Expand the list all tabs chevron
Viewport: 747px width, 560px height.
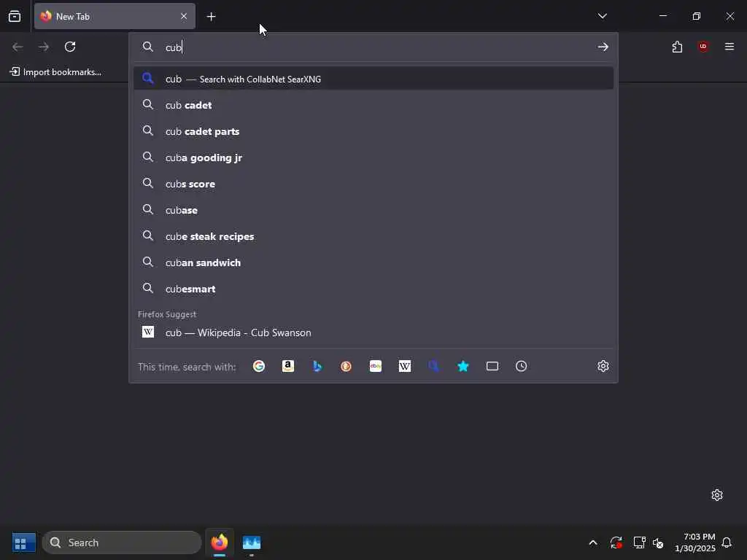coord(602,16)
